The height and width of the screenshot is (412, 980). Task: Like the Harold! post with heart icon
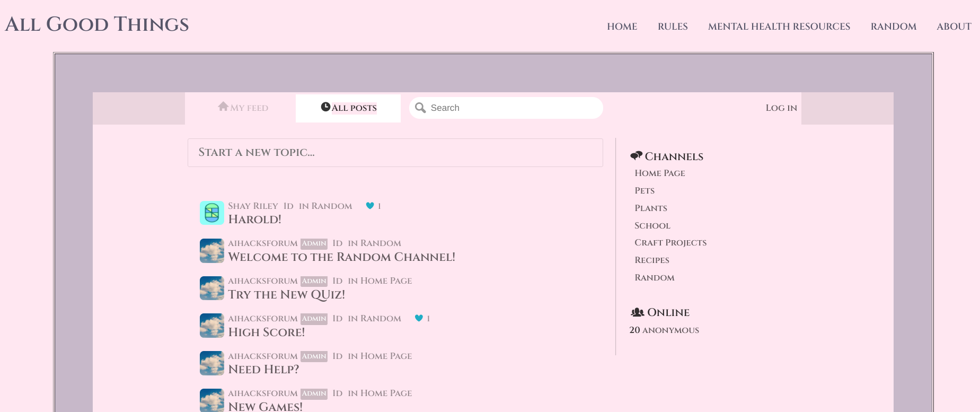tap(370, 206)
